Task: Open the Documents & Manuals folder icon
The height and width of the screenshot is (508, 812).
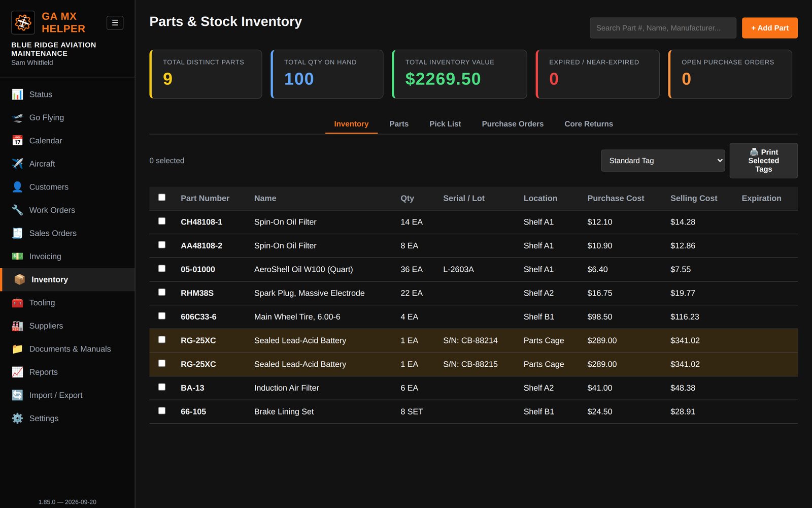Action: click(x=17, y=349)
